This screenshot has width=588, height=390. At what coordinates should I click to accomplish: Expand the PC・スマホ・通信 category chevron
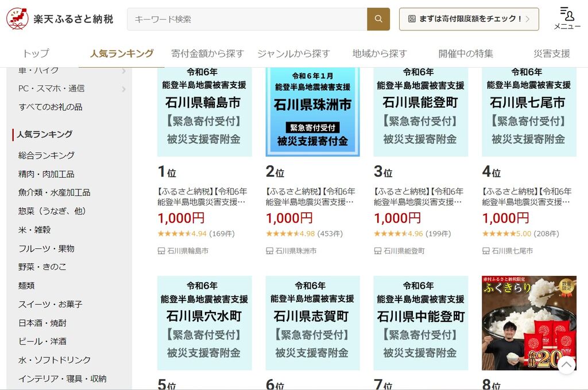(x=124, y=89)
